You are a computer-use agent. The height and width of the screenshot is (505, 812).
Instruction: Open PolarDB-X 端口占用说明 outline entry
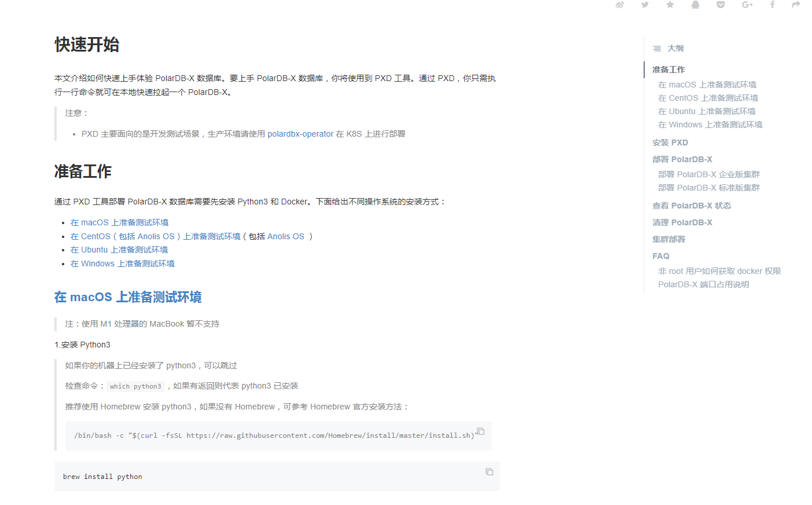[704, 284]
